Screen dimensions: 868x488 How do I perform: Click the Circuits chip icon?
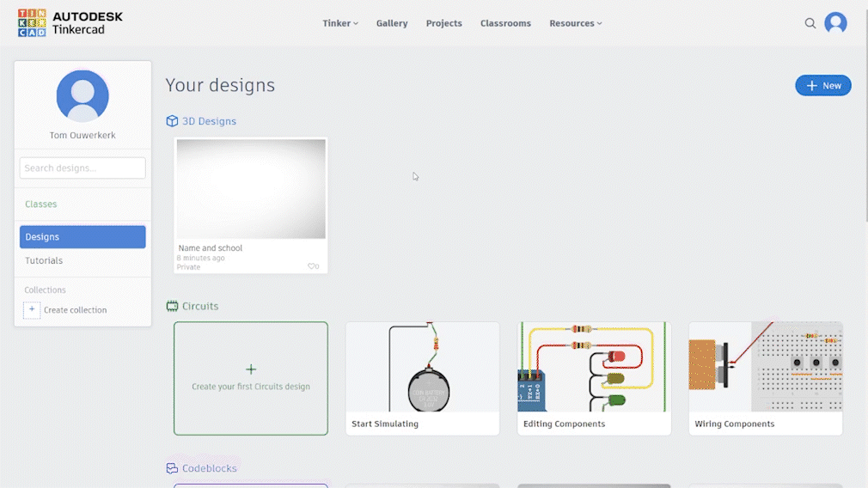pyautogui.click(x=172, y=306)
